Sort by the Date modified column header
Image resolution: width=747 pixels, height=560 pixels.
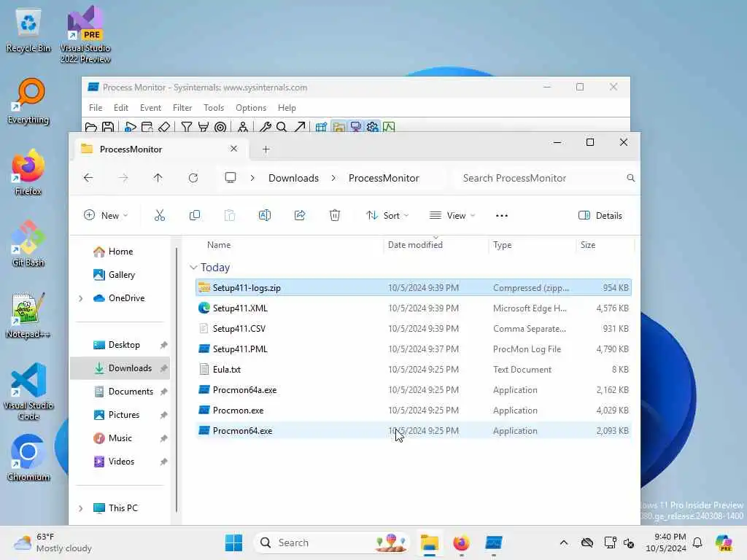pyautogui.click(x=415, y=245)
